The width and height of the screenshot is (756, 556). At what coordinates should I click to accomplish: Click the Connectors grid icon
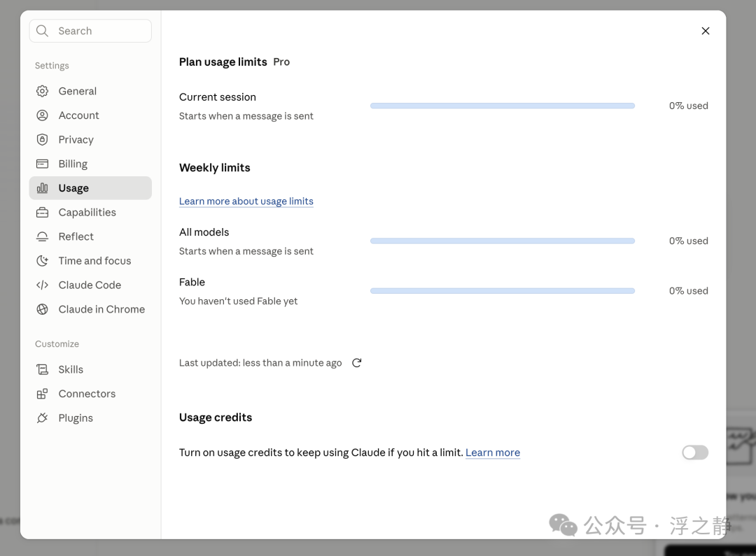(x=43, y=394)
